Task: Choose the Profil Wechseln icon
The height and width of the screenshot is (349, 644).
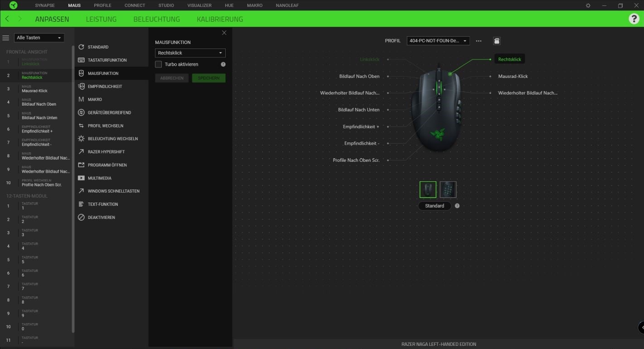Action: coord(82,126)
